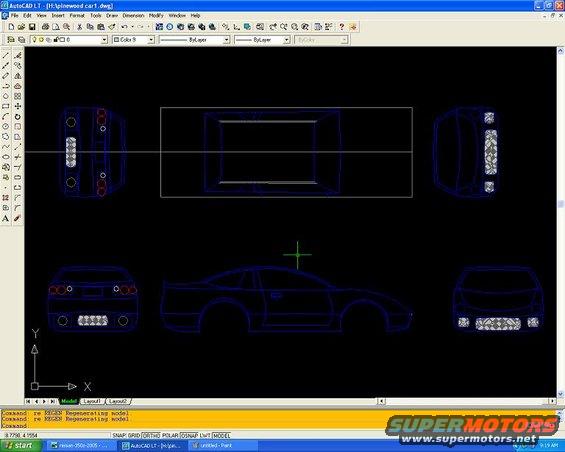
Task: Toggle SNAP mode in status bar
Action: tap(119, 435)
